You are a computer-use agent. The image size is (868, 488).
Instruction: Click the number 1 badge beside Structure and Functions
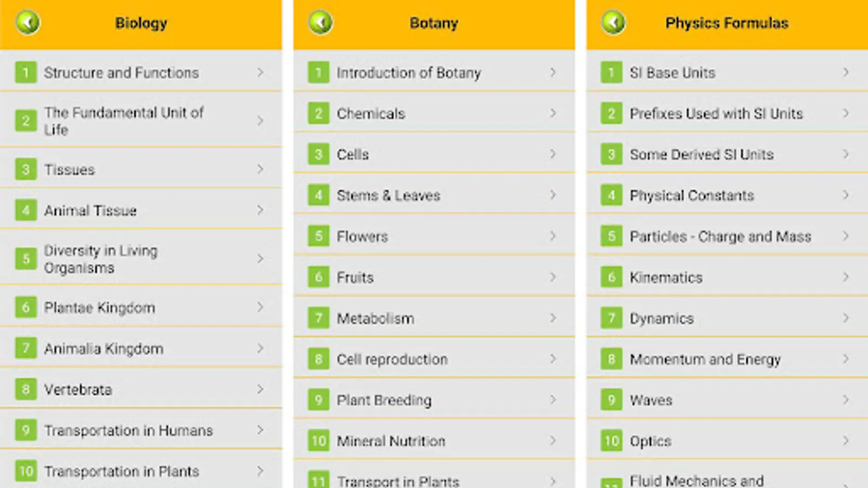tap(25, 72)
